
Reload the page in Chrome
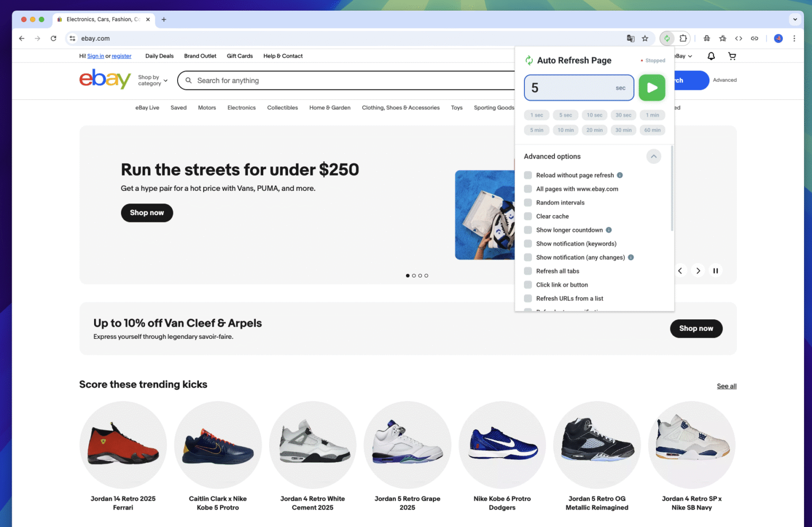point(53,38)
